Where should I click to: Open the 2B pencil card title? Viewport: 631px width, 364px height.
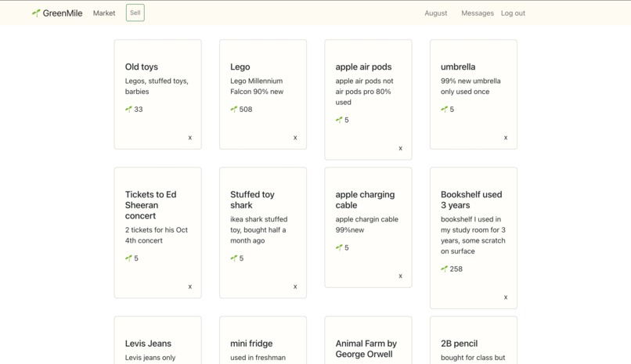[460, 344]
